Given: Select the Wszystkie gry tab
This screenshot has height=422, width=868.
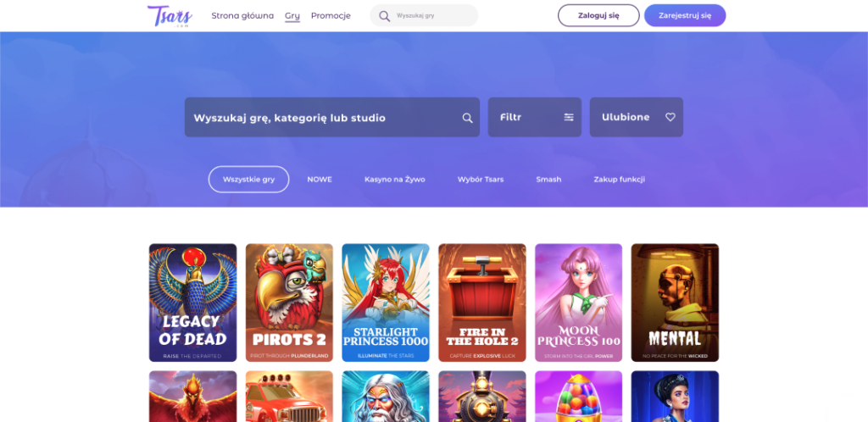Looking at the screenshot, I should tap(248, 179).
